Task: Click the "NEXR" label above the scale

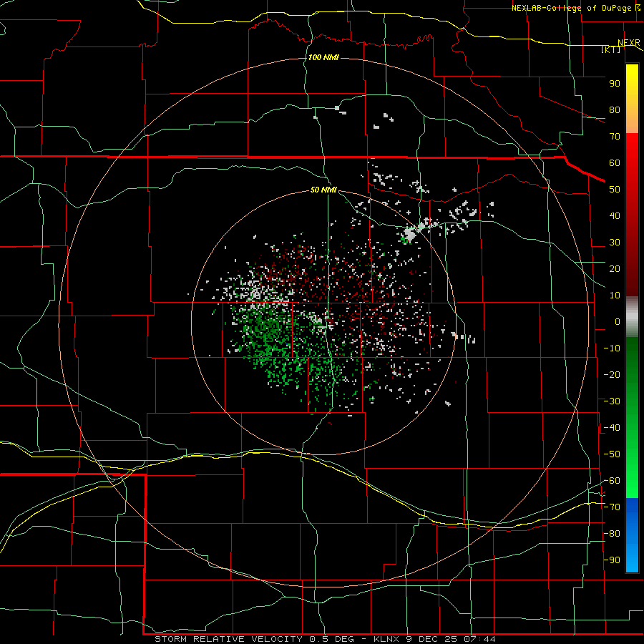Action: pyautogui.click(x=629, y=43)
